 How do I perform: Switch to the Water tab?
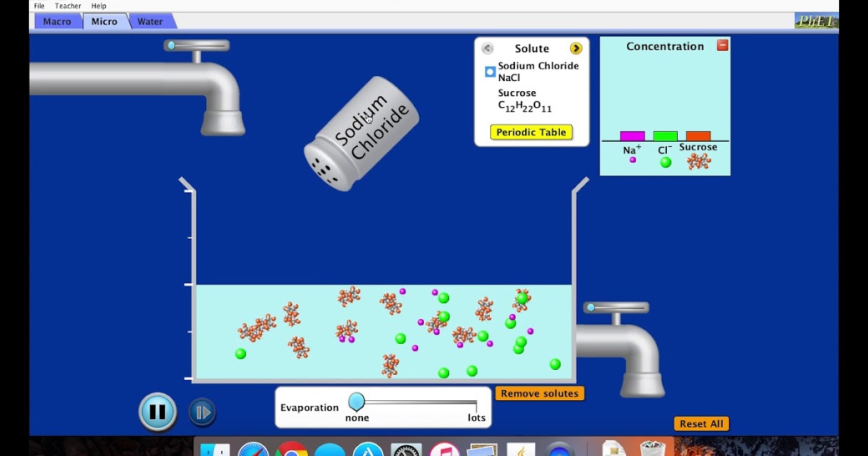tap(150, 21)
